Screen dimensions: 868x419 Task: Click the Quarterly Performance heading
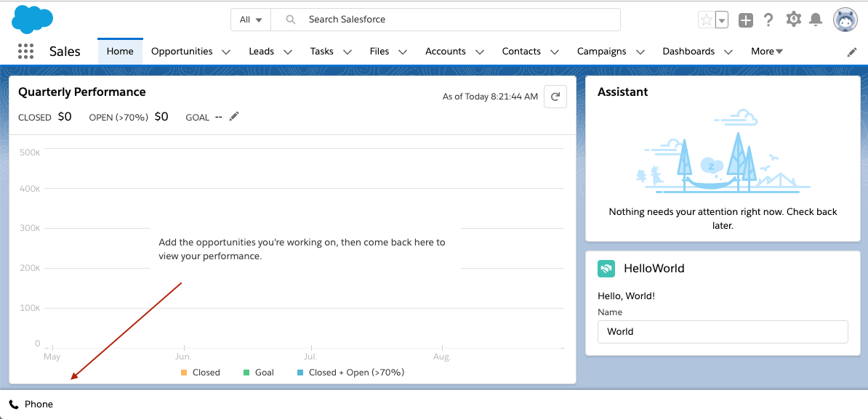(82, 91)
